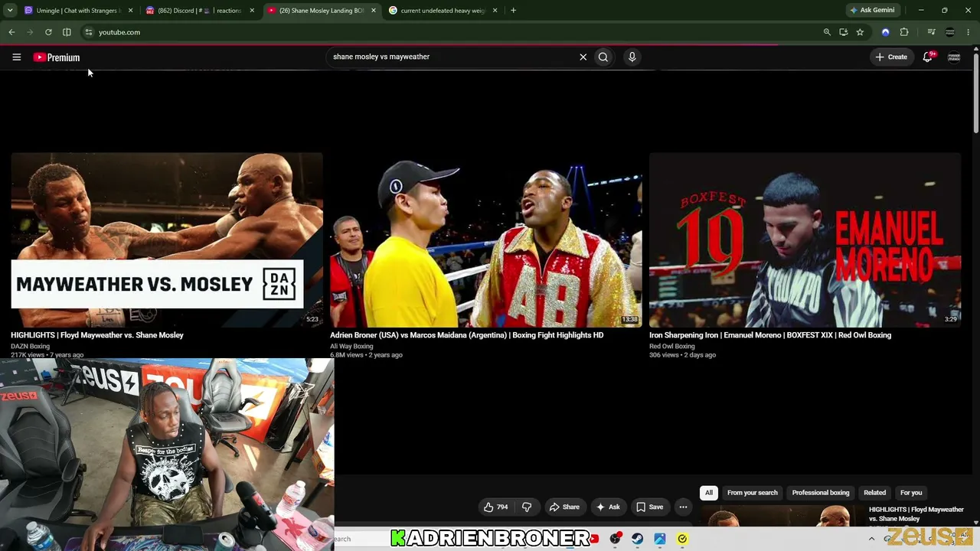This screenshot has height=551, width=980.
Task: Go to YouTube Premium home logo
Action: pos(57,57)
